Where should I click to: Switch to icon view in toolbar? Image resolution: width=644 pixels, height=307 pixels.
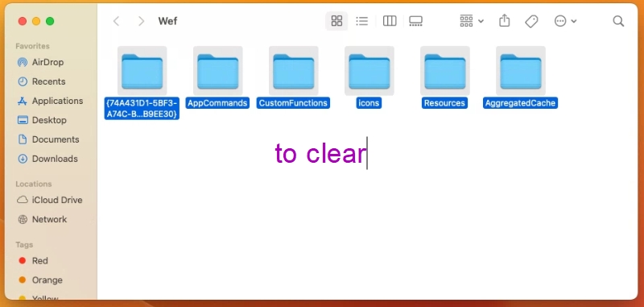336,21
